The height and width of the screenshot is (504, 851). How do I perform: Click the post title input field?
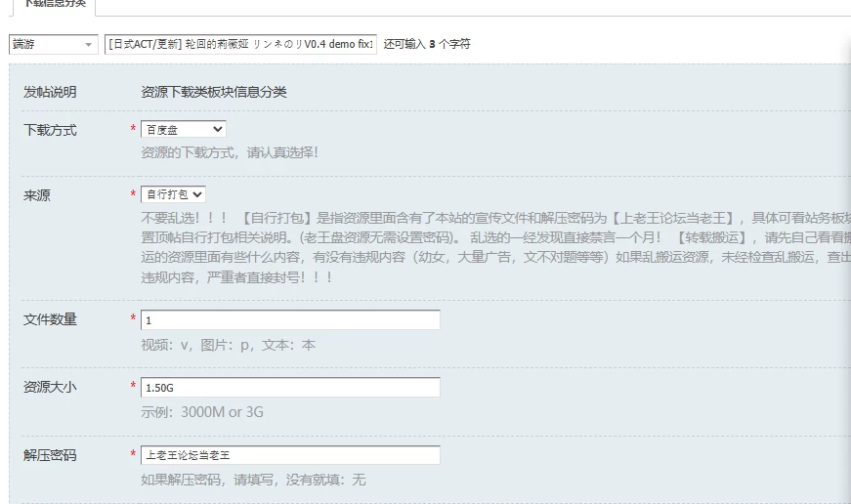pyautogui.click(x=240, y=45)
